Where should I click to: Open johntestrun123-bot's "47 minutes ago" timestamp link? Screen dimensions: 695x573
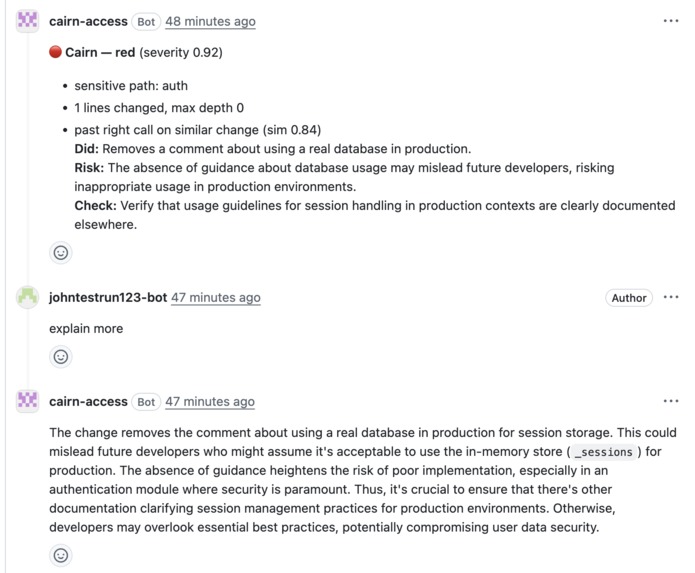point(216,297)
